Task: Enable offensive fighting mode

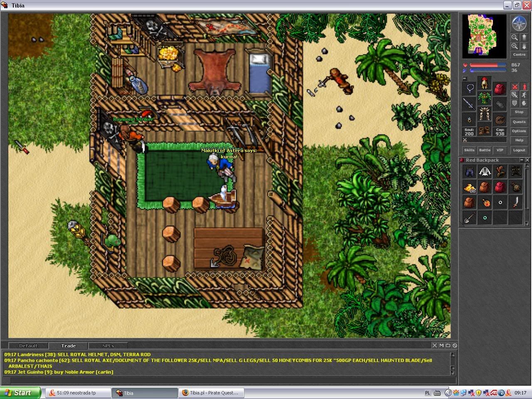Action: [515, 87]
